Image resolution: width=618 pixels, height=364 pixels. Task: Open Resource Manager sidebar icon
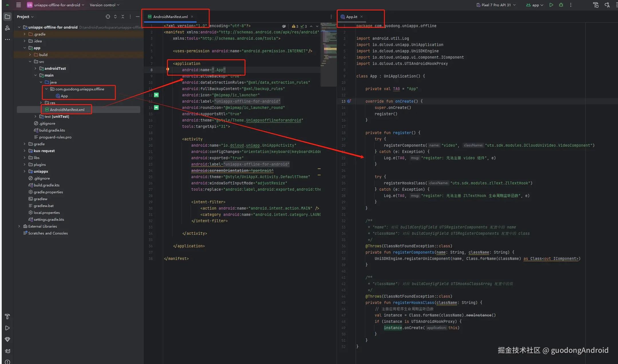click(7, 28)
